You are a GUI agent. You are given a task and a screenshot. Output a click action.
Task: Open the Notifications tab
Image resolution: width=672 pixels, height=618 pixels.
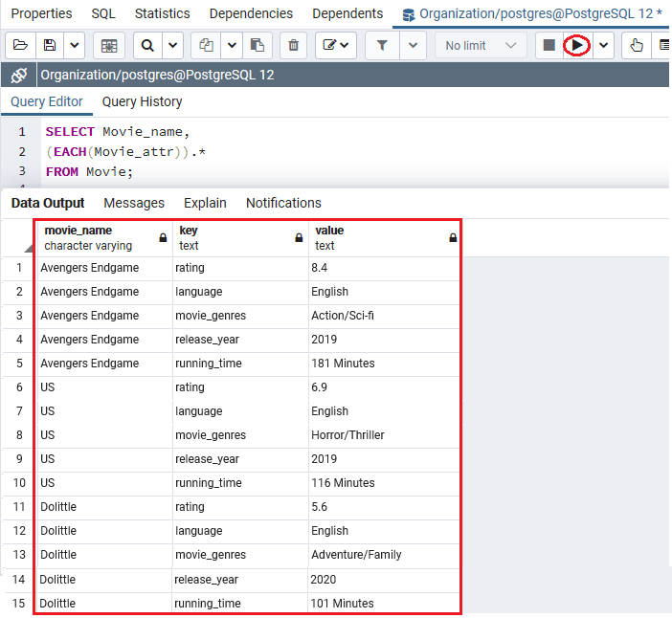click(283, 203)
